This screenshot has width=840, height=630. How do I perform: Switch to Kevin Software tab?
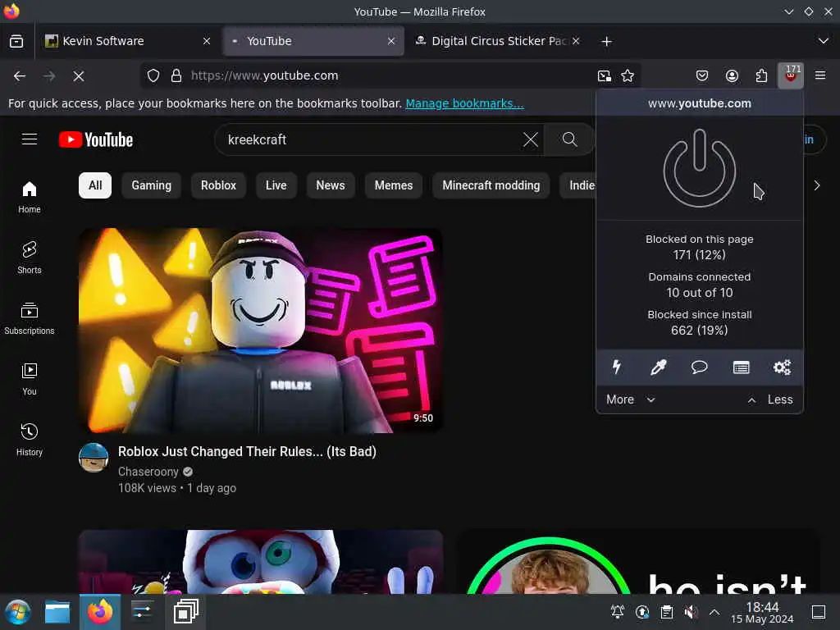[x=127, y=41]
